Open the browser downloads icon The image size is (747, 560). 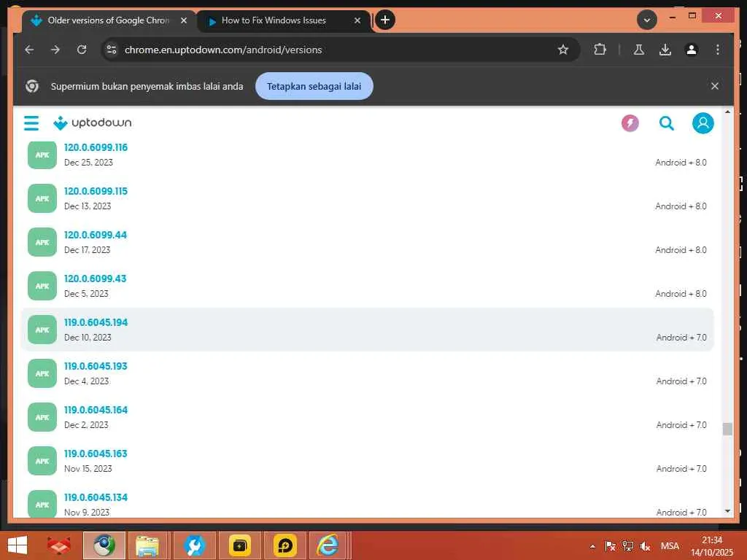[x=665, y=50]
